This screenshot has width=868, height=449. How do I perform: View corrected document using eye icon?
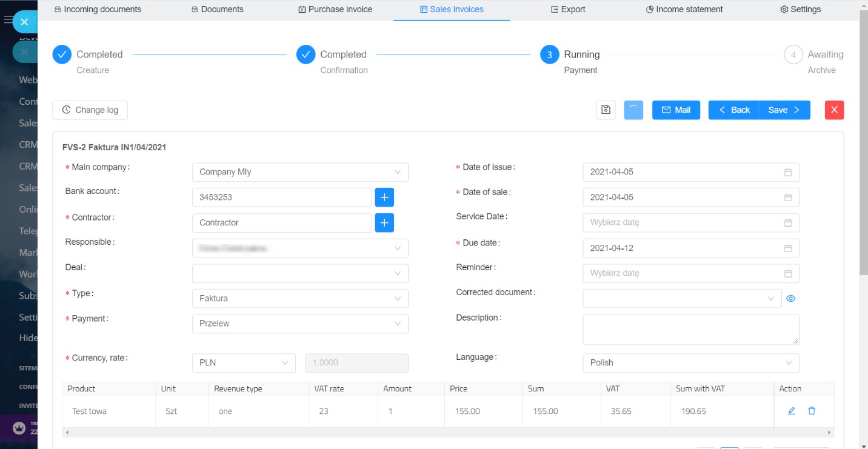pos(790,298)
